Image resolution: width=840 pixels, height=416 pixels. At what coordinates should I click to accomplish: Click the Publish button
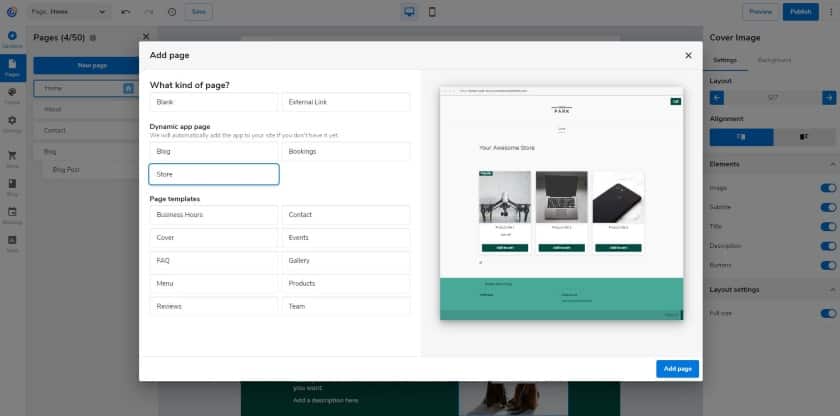pyautogui.click(x=800, y=12)
